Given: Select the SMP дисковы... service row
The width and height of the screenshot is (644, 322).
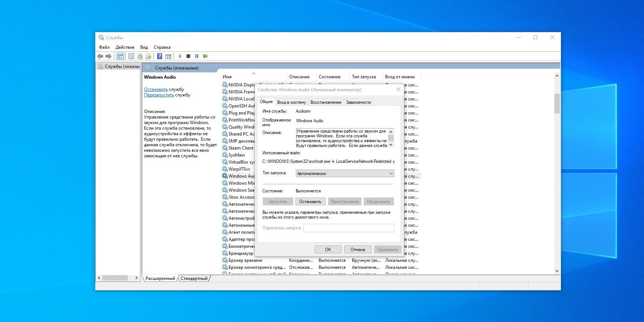Looking at the screenshot, I should click(x=238, y=141).
